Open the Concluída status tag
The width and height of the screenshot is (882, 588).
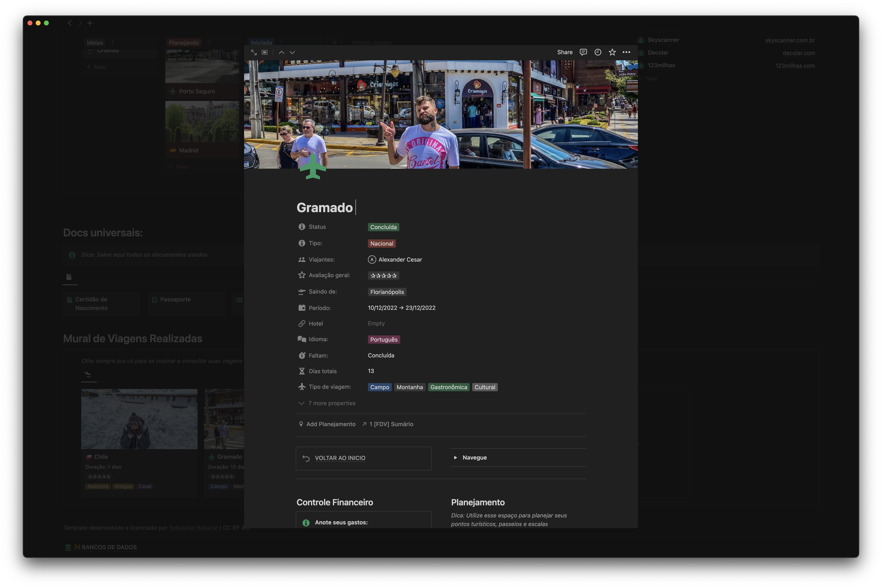[383, 227]
